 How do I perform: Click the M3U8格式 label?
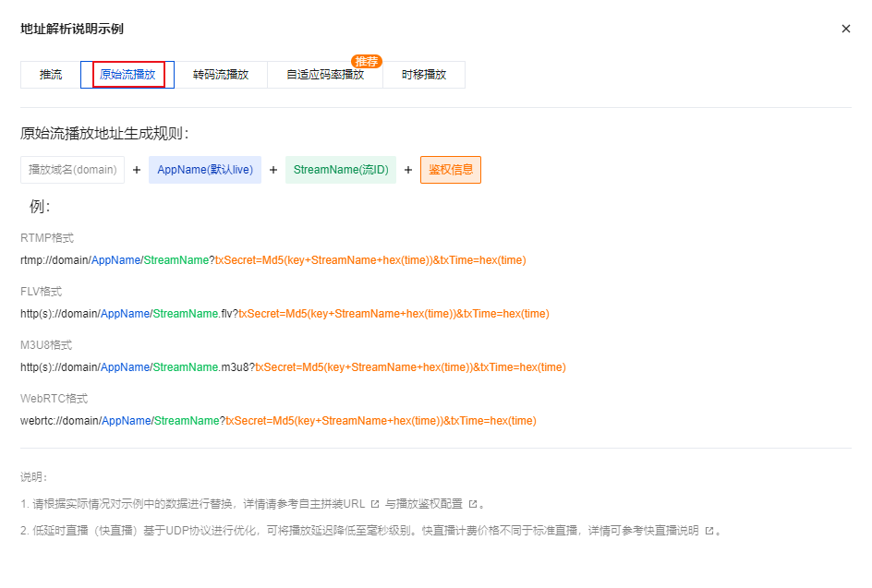[46, 345]
